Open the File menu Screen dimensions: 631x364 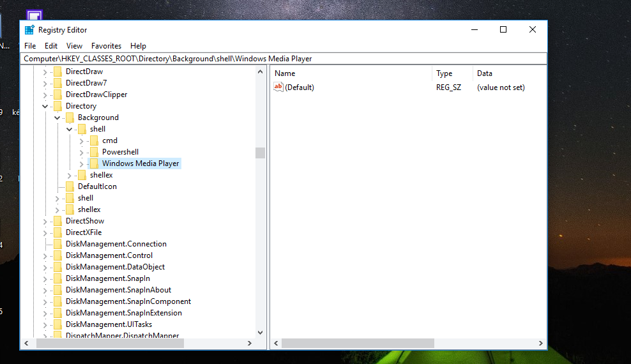pyautogui.click(x=30, y=46)
